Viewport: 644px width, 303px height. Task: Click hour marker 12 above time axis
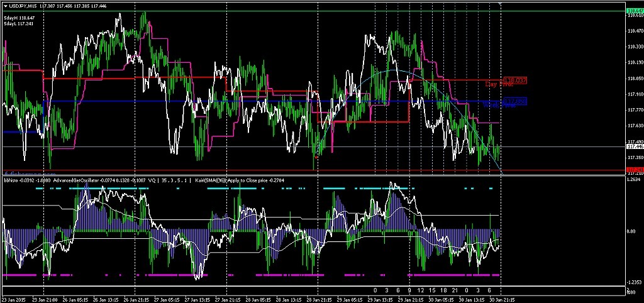[x=419, y=290]
